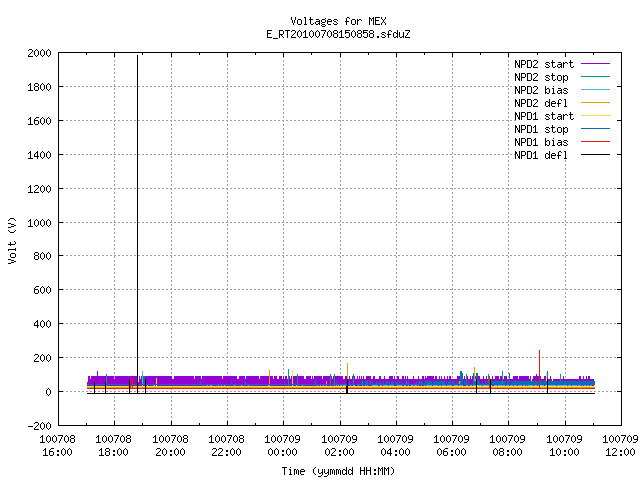Viewport: 640px width, 480px height.
Task: Click the 1200 y-axis tick label
Action: tap(39, 189)
